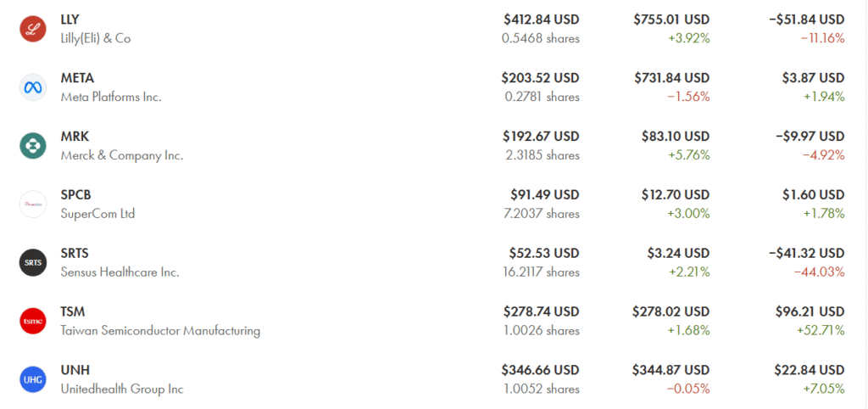Open the LLY ticker symbol
The image size is (868, 409).
70,20
